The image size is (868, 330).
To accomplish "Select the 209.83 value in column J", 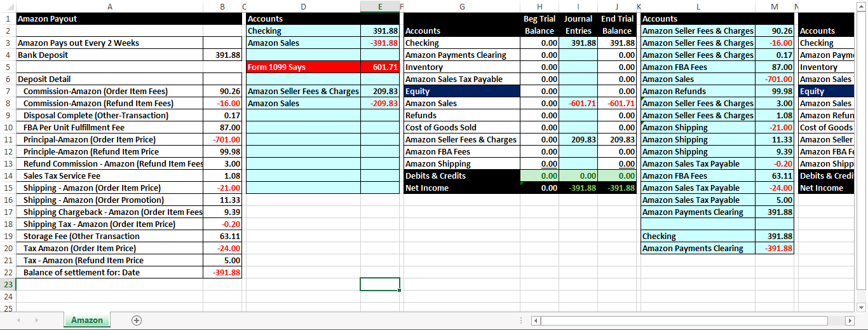I will (617, 139).
